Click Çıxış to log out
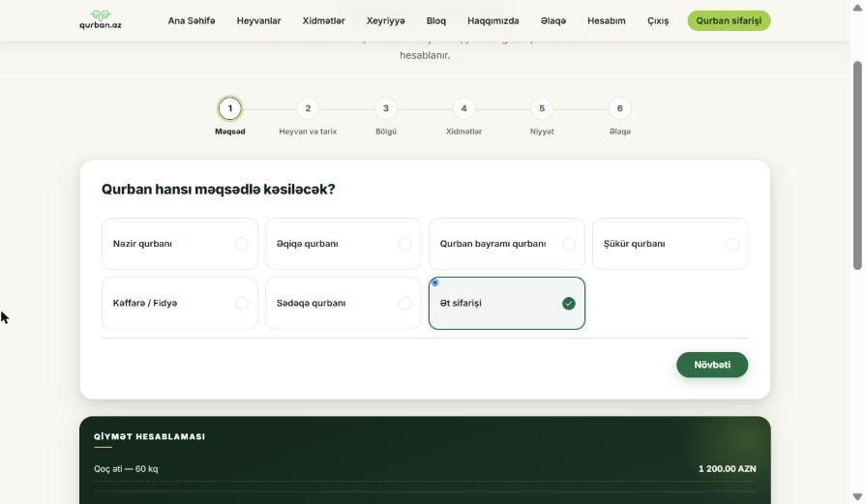Screen dimensions: 865x504 [x=658, y=21]
